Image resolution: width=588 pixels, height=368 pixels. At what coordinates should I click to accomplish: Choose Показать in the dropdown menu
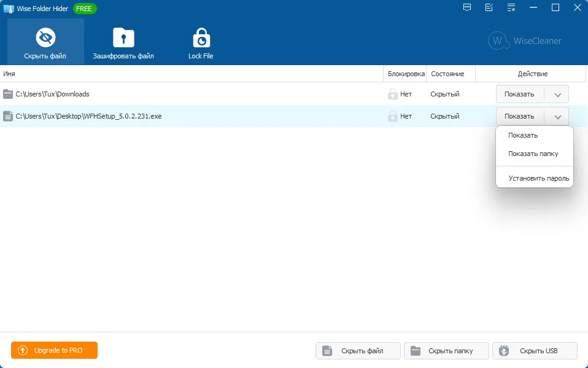pyautogui.click(x=535, y=136)
